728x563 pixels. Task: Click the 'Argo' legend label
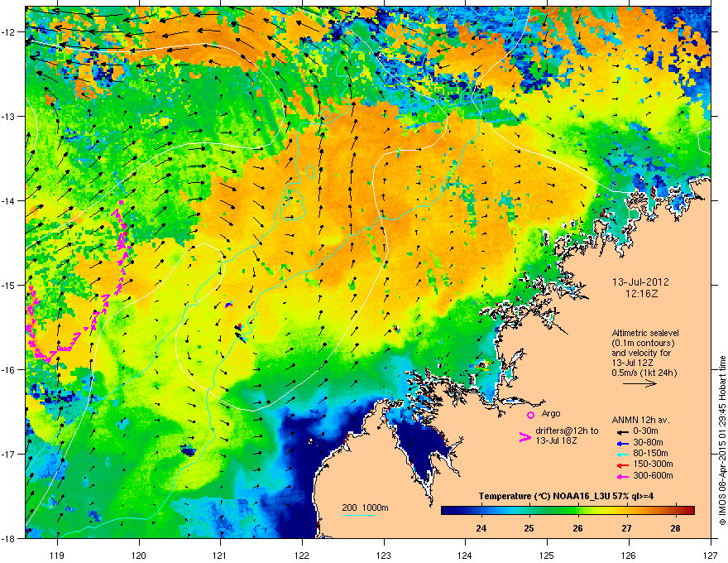(551, 413)
